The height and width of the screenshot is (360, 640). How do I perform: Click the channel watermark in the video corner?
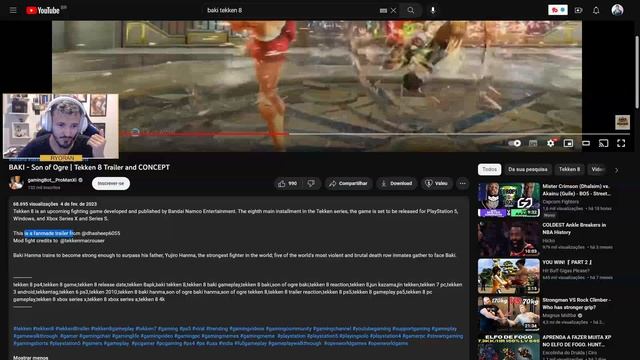622,122
